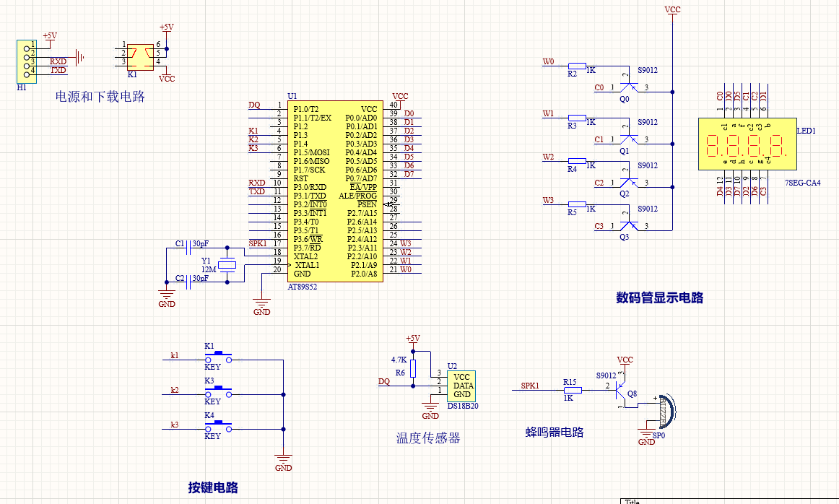The width and height of the screenshot is (839, 504).
Task: Select resistor R2 on the W0 line
Action: (x=578, y=66)
